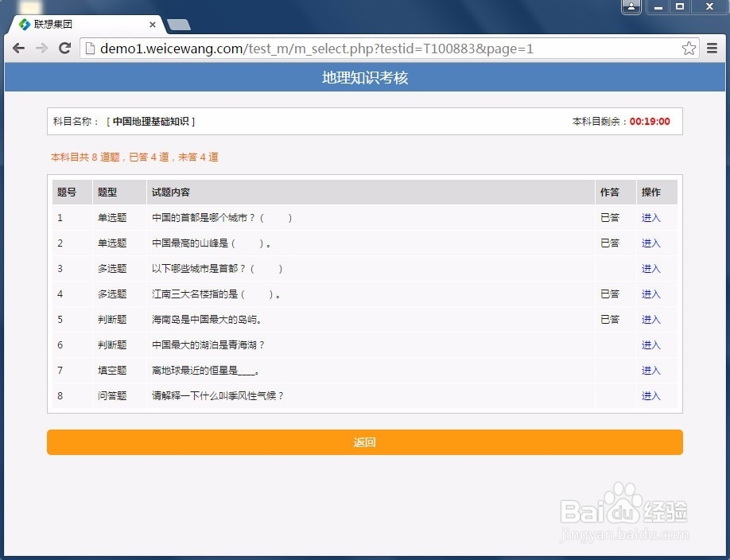Open the Chrome menu with the hamburger icon
This screenshot has width=730, height=560.
(712, 48)
